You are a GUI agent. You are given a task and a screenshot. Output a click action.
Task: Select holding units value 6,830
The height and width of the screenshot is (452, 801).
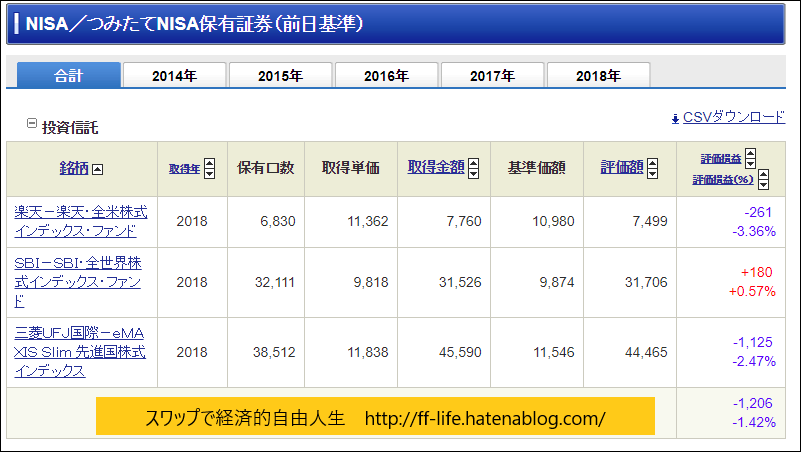pyautogui.click(x=278, y=221)
